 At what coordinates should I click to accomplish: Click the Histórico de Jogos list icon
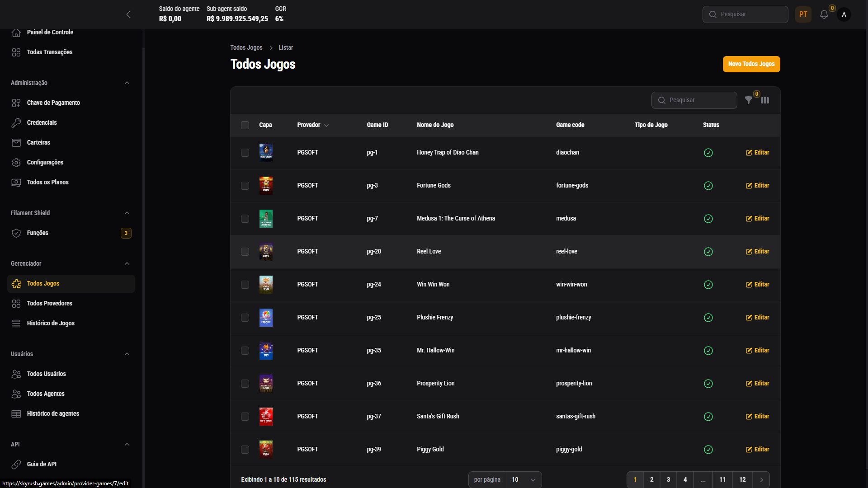point(16,324)
